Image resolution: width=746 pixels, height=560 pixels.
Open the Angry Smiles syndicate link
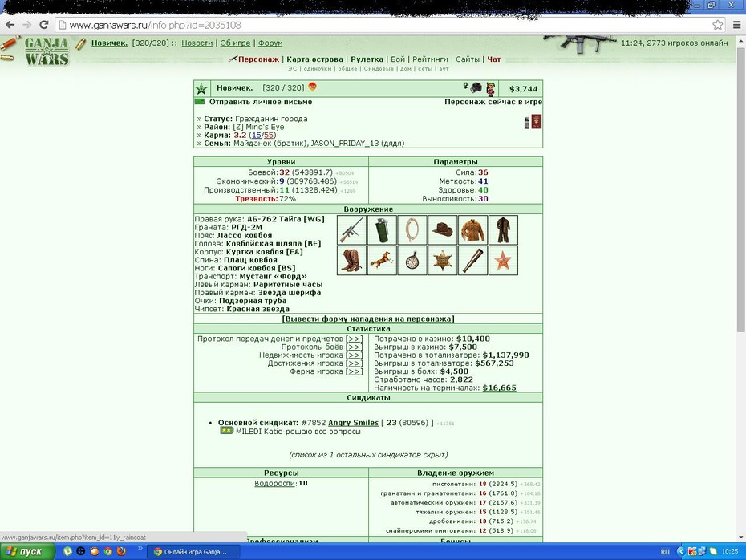[354, 423]
